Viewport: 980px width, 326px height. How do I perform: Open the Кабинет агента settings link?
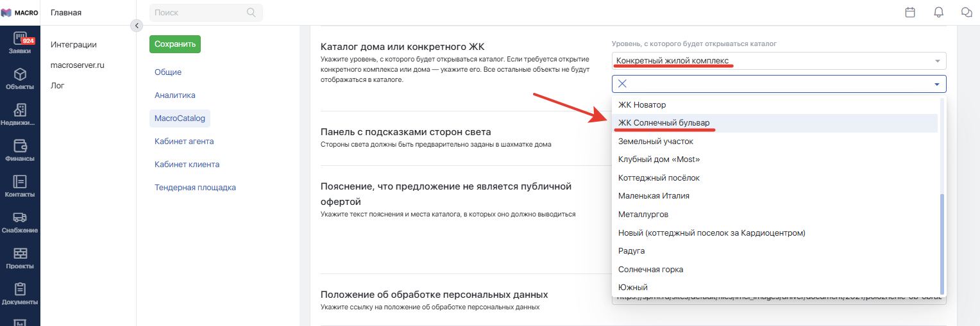(x=184, y=142)
